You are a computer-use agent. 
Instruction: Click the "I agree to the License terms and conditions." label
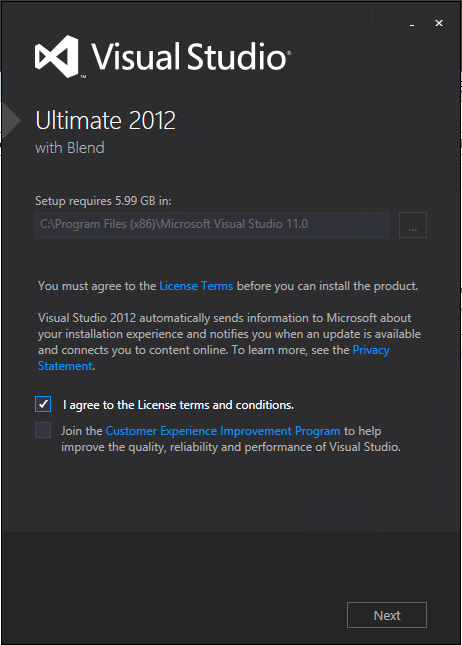[178, 405]
